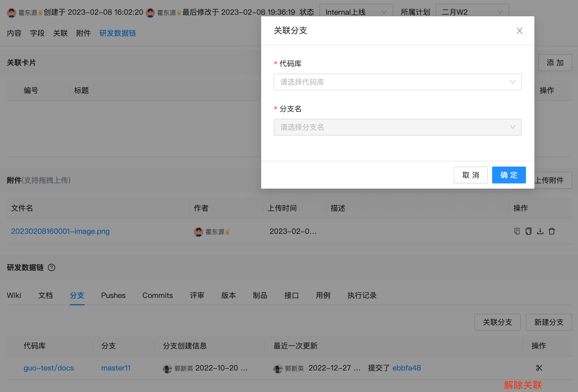578x392 pixels.
Task: Switch to the Commits tab
Action: (157, 295)
